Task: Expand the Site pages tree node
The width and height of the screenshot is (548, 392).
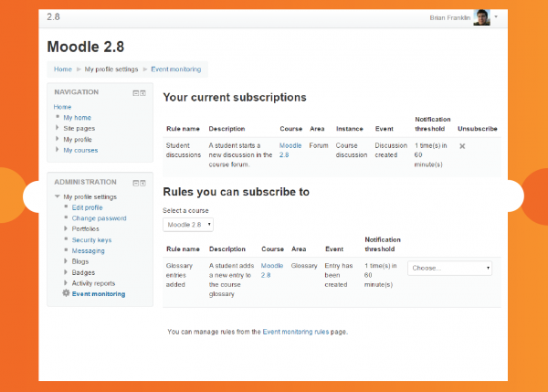Action: pos(57,128)
